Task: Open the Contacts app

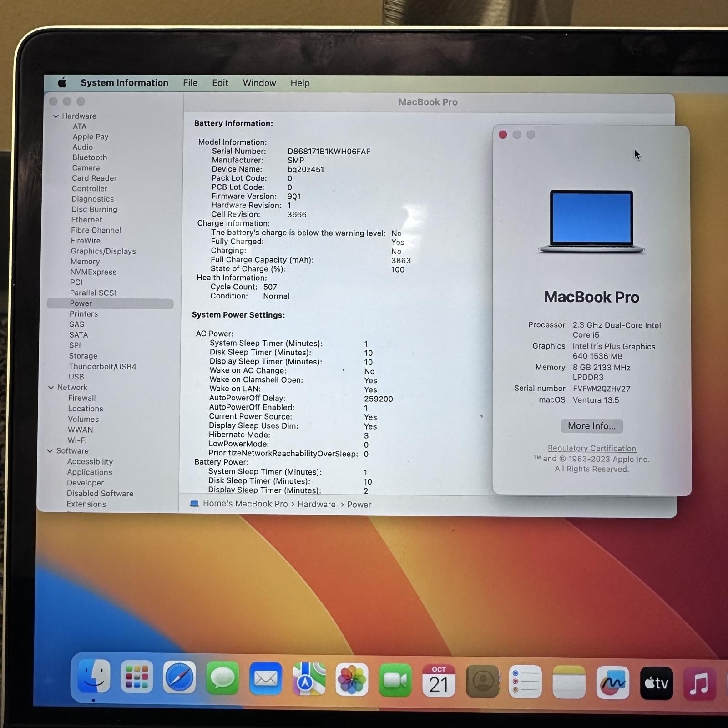Action: [482, 680]
